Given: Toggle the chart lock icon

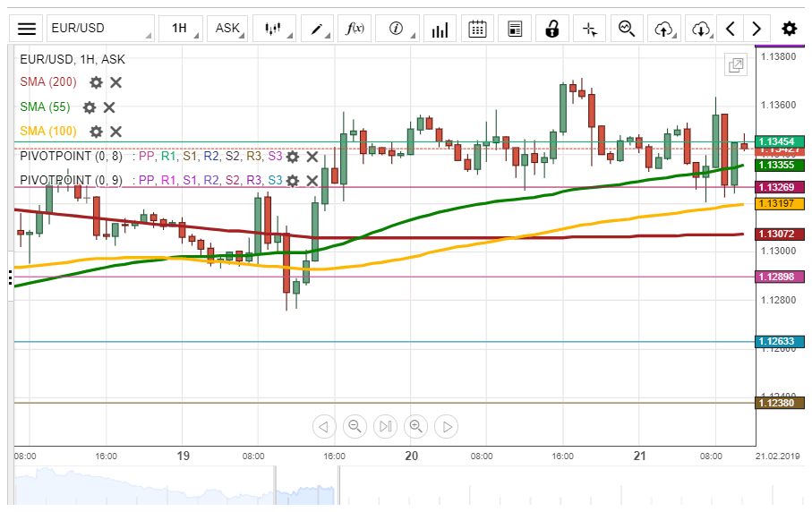Looking at the screenshot, I should [x=551, y=29].
